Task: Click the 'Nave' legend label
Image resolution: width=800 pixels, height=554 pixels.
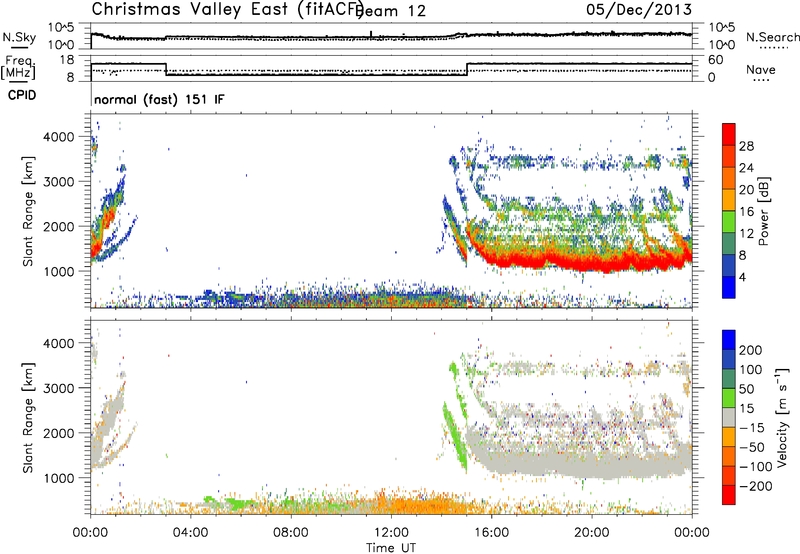Action: 761,69
